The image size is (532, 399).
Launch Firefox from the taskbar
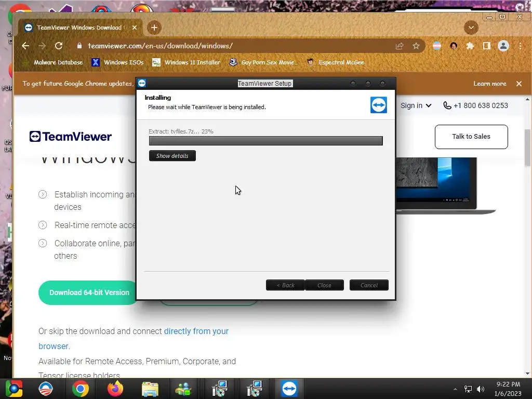115,389
